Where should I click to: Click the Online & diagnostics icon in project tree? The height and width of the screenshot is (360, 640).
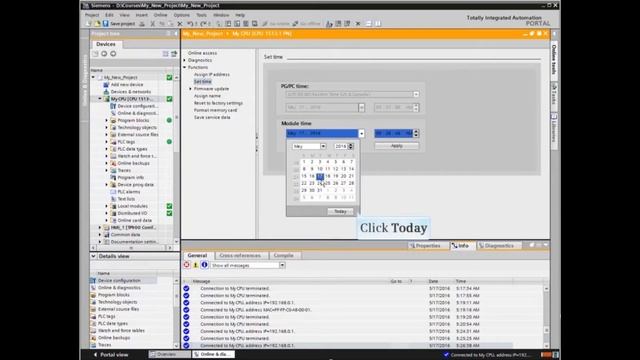tap(113, 113)
